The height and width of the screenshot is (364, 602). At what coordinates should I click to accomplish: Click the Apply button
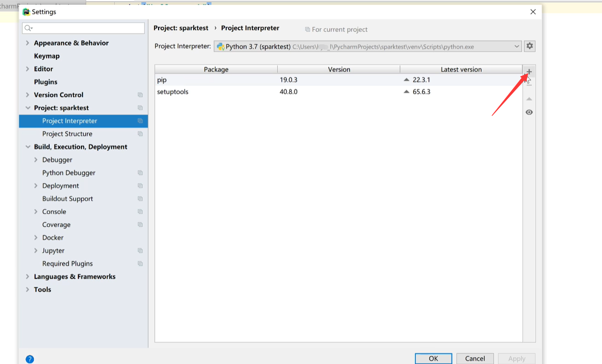point(517,359)
